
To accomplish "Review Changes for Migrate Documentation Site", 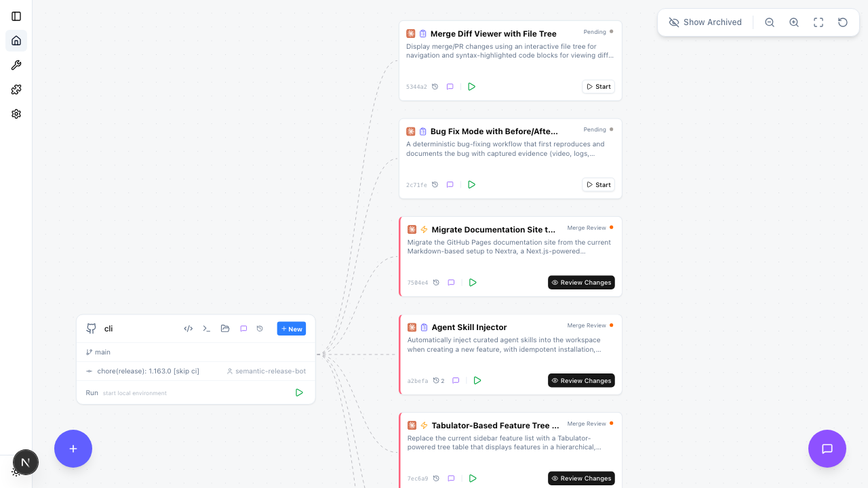I will coord(581,283).
